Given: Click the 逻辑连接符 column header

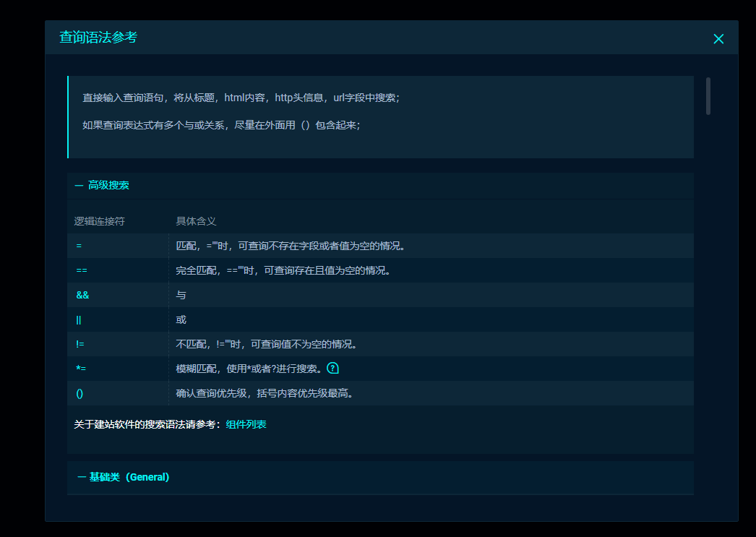Looking at the screenshot, I should [x=98, y=221].
